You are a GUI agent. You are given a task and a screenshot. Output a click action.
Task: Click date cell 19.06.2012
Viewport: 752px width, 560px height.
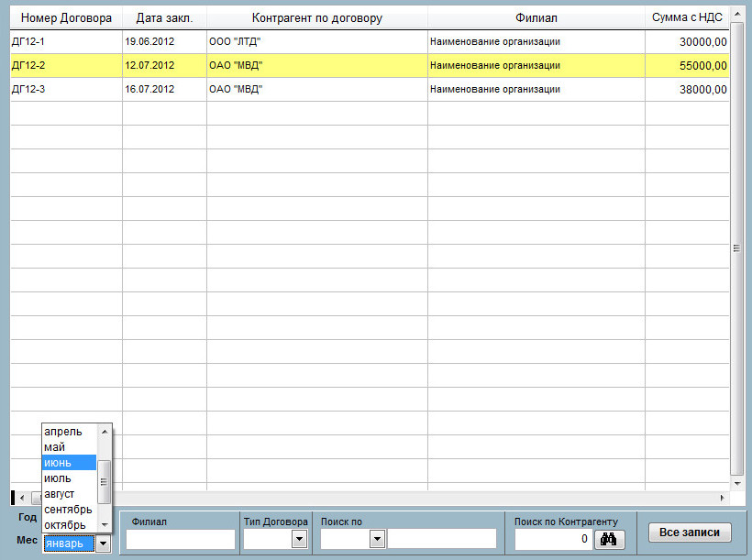164,42
